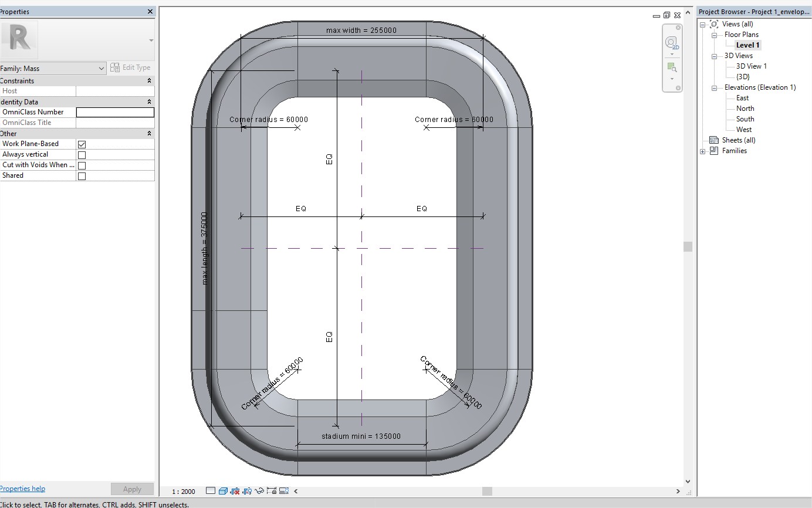Click the Revit family preview thumbnail
The height and width of the screenshot is (508, 812).
(19, 39)
